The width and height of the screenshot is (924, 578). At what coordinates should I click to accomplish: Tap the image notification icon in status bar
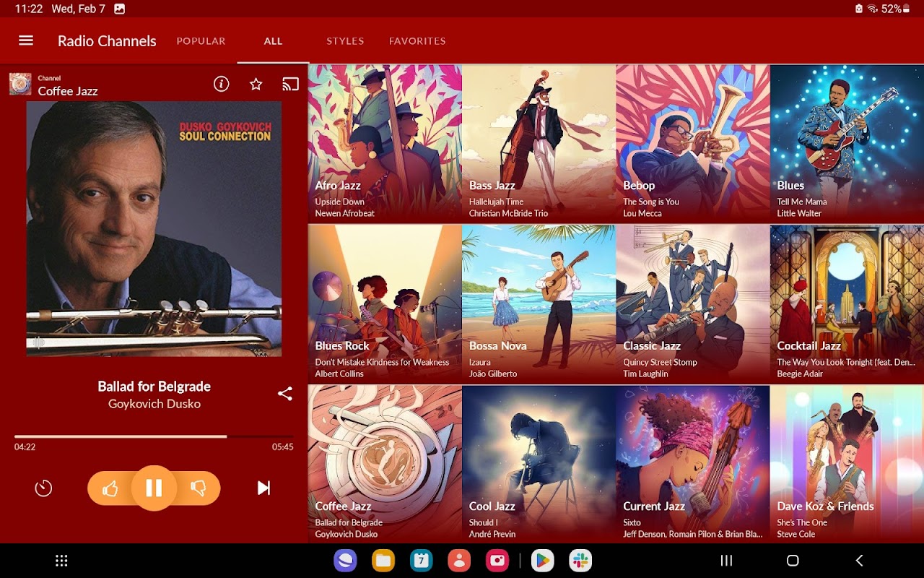point(119,9)
